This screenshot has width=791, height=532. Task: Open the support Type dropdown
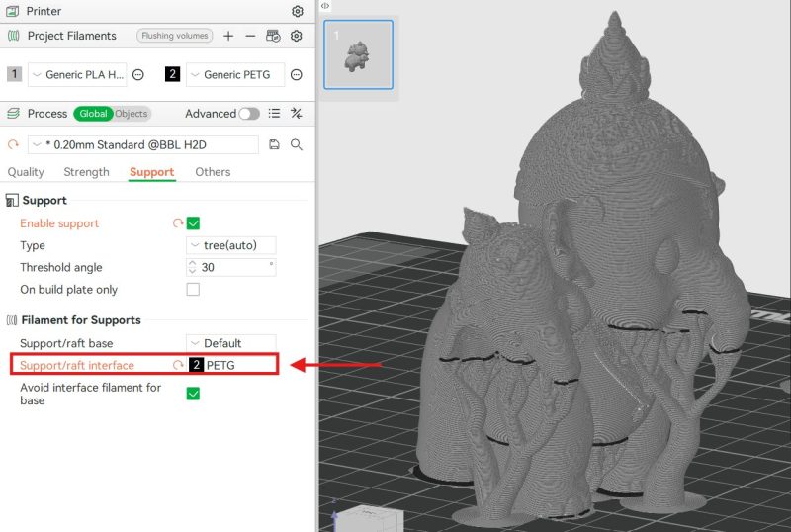[231, 245]
